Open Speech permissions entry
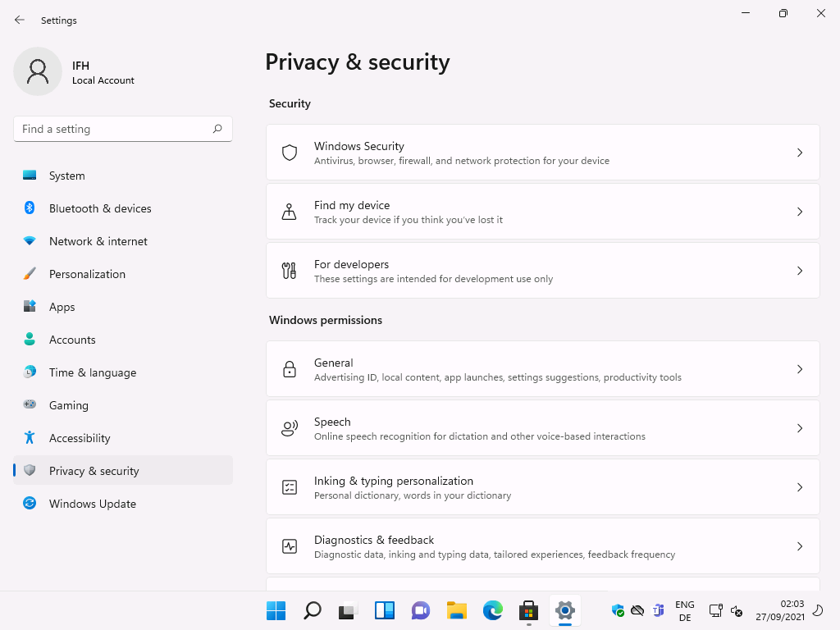Image resolution: width=840 pixels, height=630 pixels. (543, 428)
